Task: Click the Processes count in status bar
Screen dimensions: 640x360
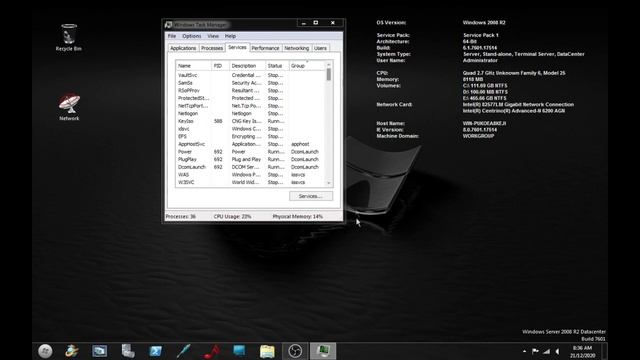Action: pos(180,216)
